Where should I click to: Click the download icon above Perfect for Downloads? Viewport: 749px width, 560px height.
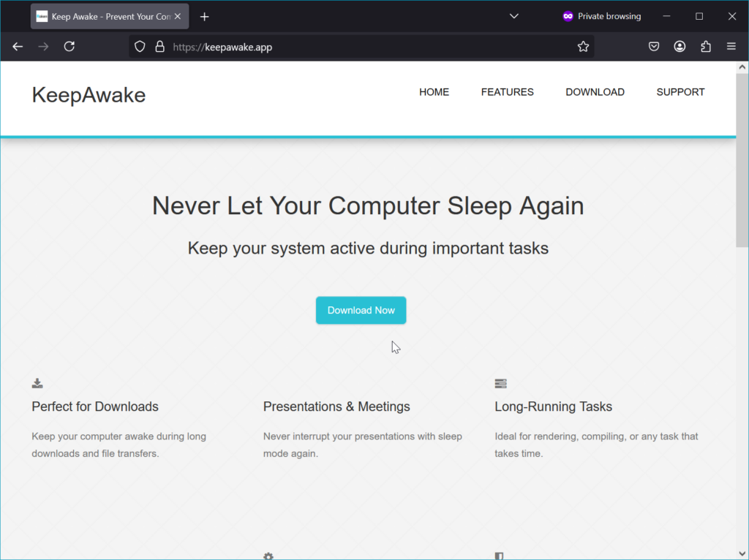point(37,382)
